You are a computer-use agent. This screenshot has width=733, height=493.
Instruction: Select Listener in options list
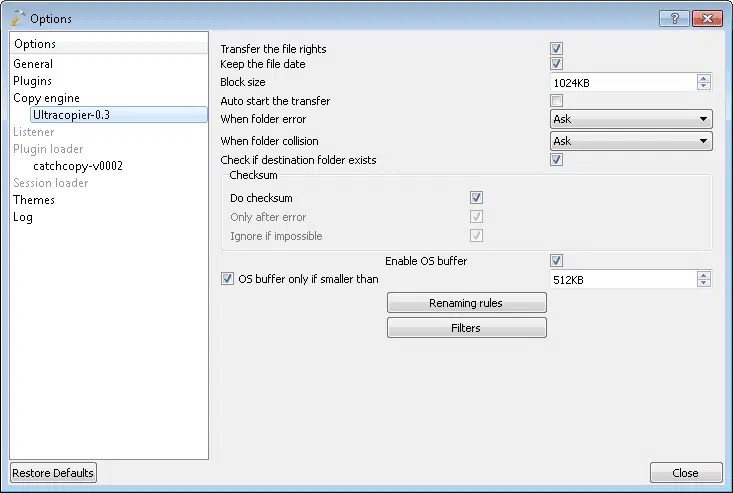click(34, 132)
